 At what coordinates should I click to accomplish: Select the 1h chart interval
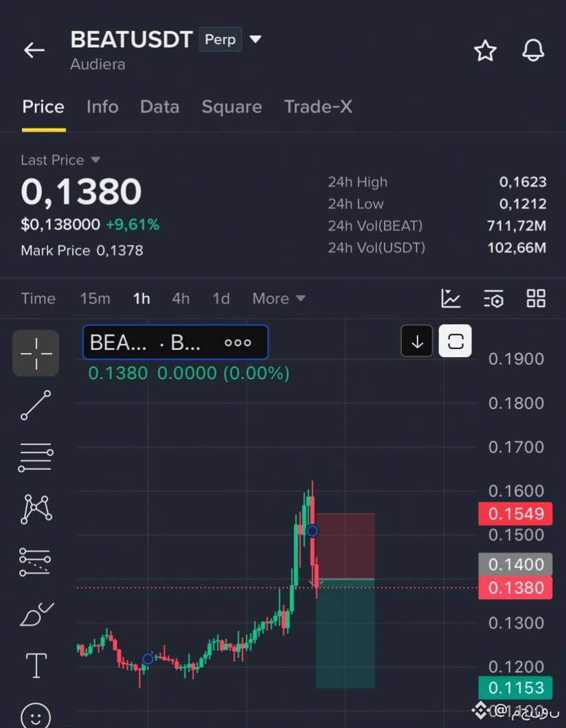pos(141,299)
